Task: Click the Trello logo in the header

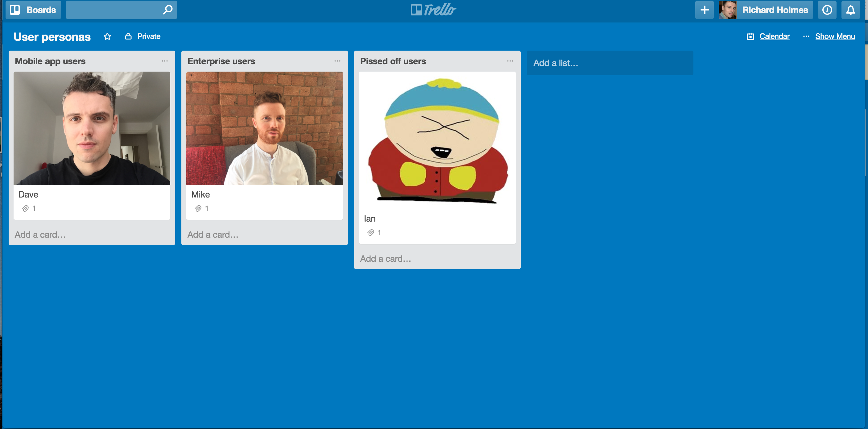Action: click(x=433, y=10)
